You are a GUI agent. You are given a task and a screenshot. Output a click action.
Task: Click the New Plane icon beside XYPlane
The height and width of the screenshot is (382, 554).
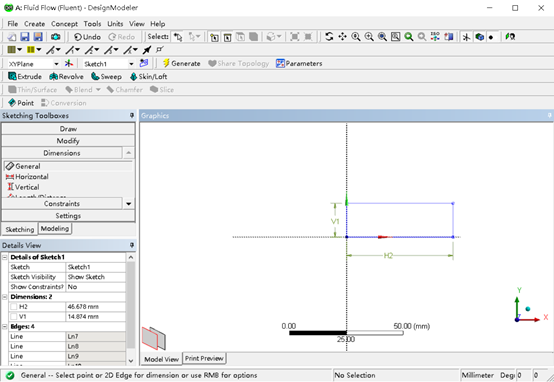[69, 64]
